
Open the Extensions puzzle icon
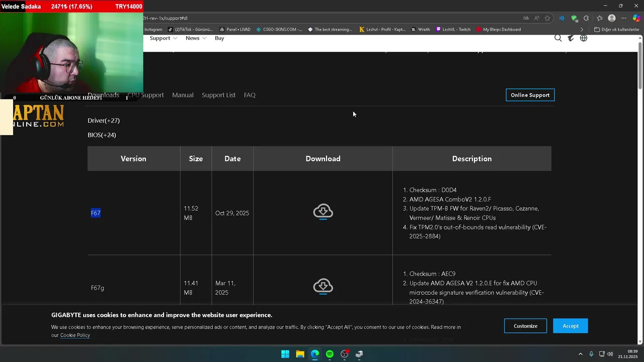pyautogui.click(x=586, y=18)
